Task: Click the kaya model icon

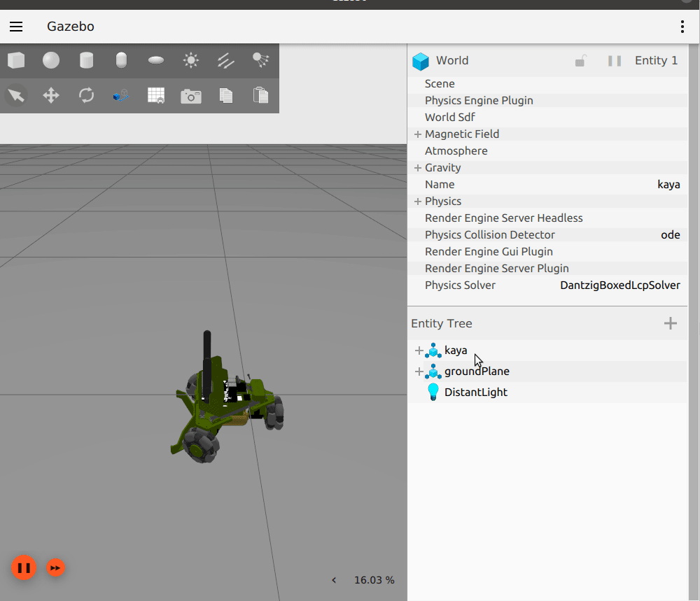Action: click(x=433, y=351)
